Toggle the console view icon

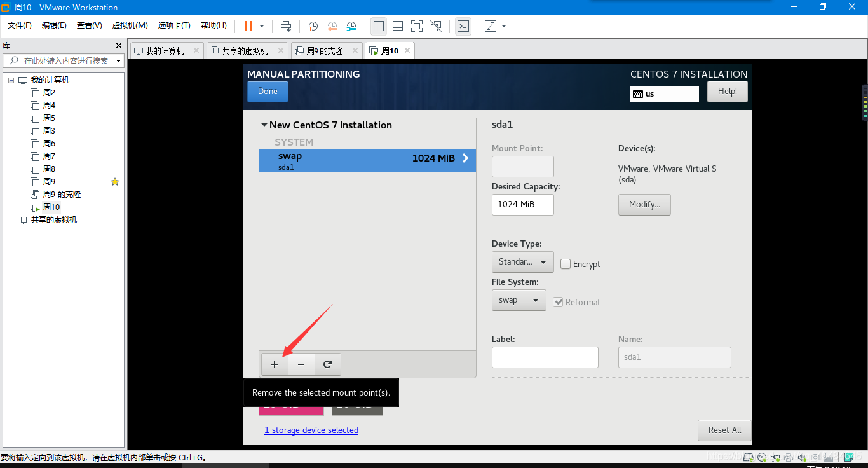coord(463,26)
